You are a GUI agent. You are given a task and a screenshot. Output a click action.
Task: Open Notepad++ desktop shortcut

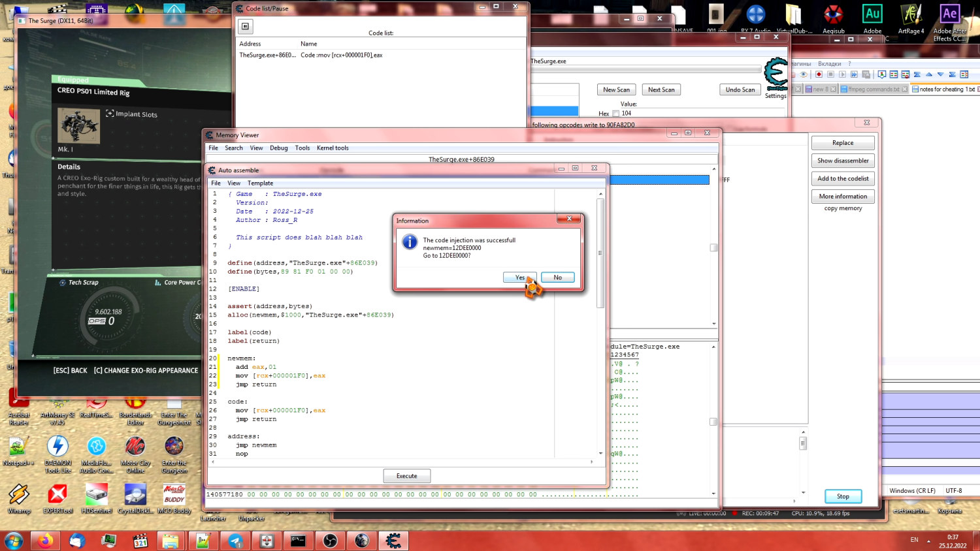(18, 451)
